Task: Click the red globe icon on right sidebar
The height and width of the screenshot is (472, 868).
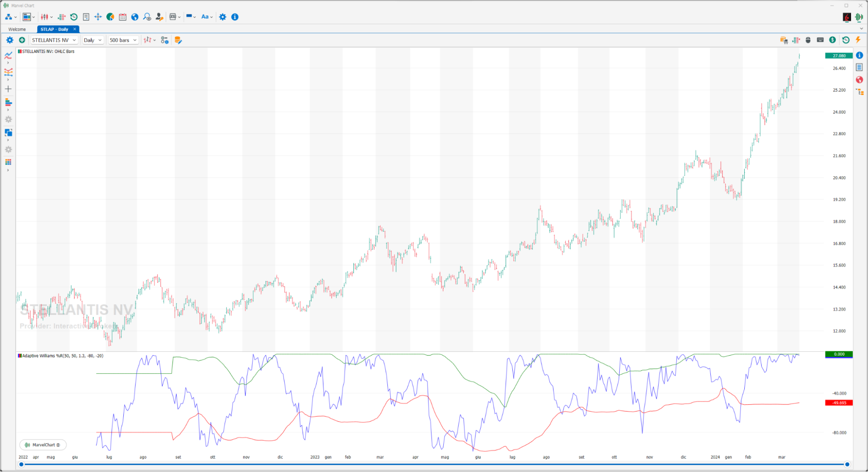Action: [x=859, y=80]
